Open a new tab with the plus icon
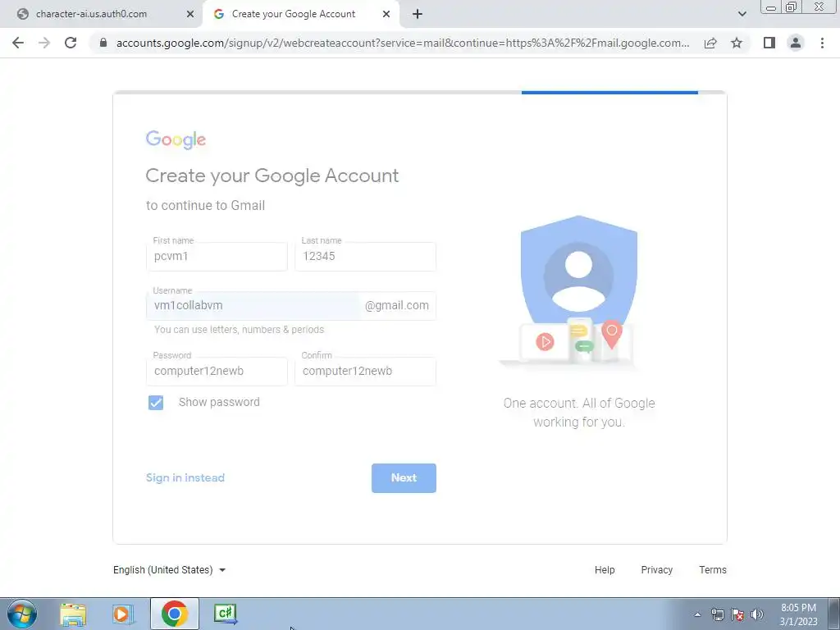This screenshot has width=840, height=630. click(x=418, y=14)
